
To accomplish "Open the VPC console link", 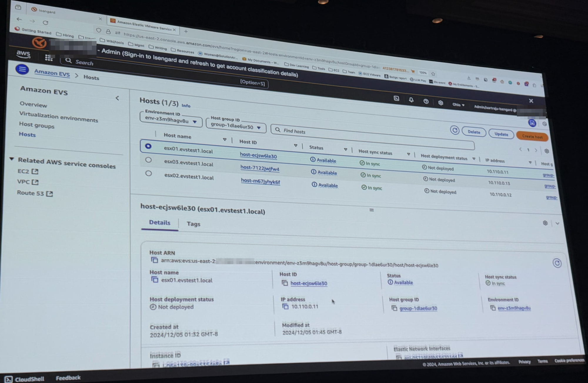I will click(x=28, y=182).
